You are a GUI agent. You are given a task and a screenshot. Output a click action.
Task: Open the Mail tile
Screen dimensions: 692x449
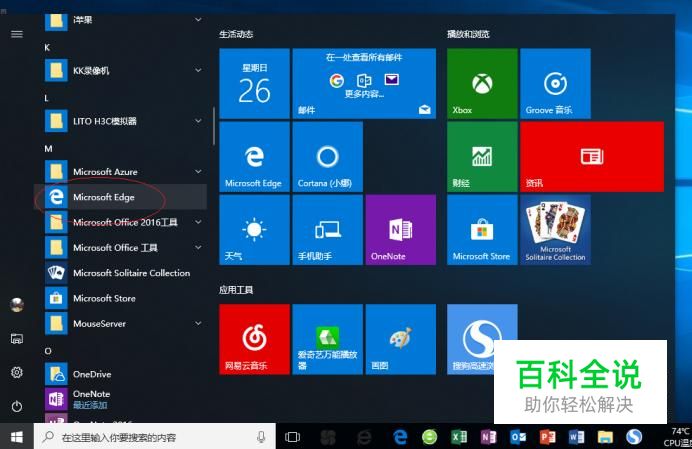pyautogui.click(x=364, y=83)
